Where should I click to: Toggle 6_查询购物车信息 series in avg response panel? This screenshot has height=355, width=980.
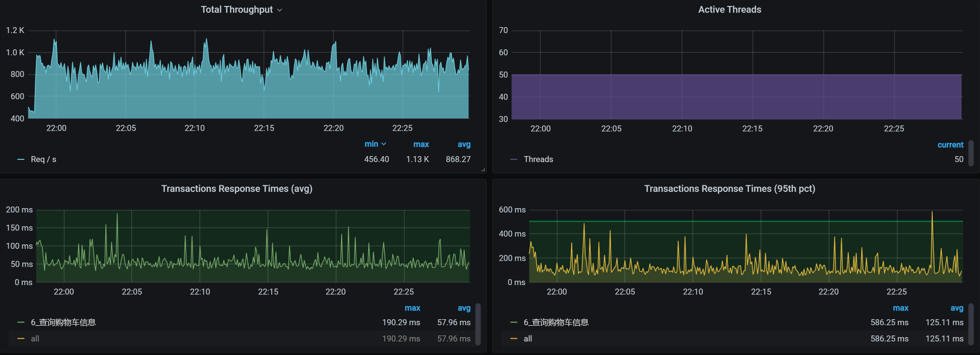click(63, 322)
